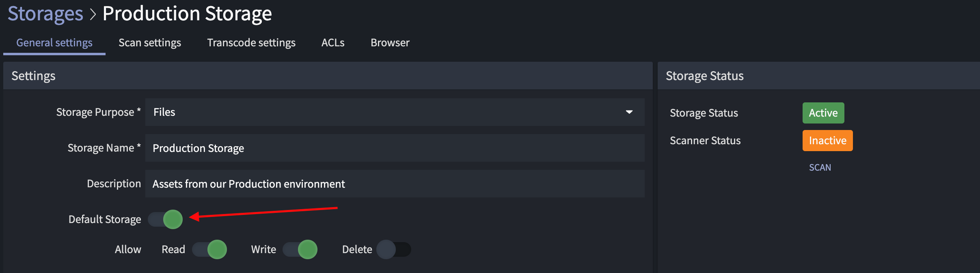Click the SCAN button
This screenshot has height=273, width=980.
[x=820, y=167]
